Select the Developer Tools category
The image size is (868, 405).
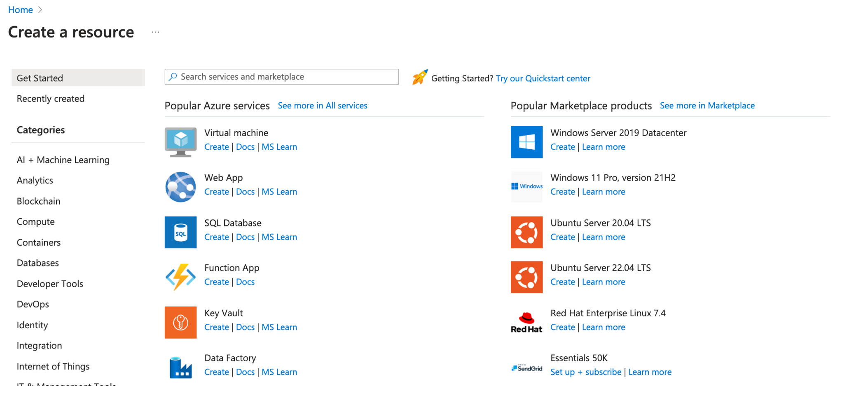[50, 284]
